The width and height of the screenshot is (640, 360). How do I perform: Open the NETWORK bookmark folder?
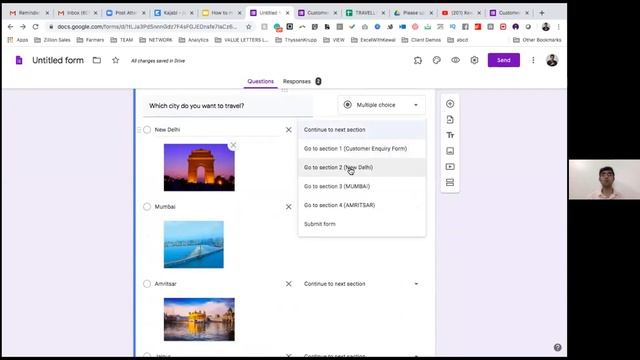[x=156, y=40]
